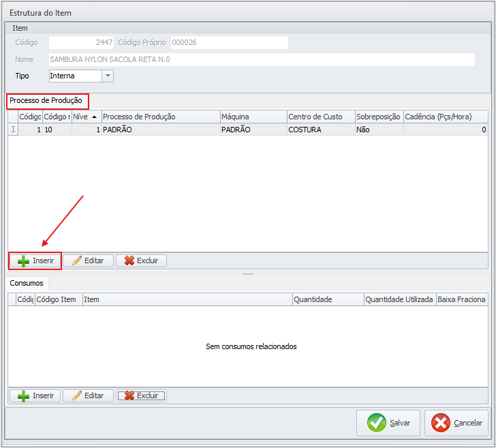Select the Consumos tab
496x448 pixels.
27,282
